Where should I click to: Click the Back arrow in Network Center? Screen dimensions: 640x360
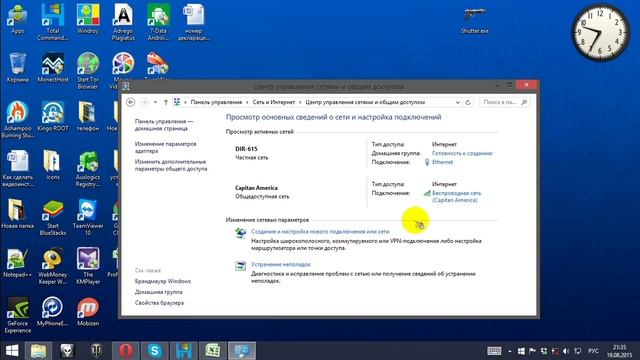131,102
